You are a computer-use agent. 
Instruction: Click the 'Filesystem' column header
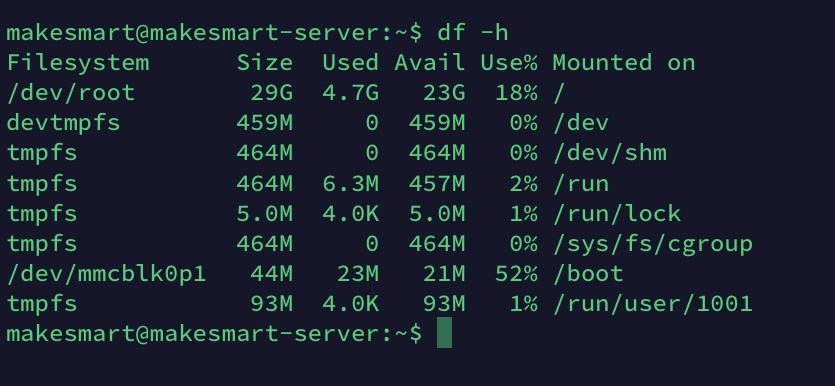(78, 63)
